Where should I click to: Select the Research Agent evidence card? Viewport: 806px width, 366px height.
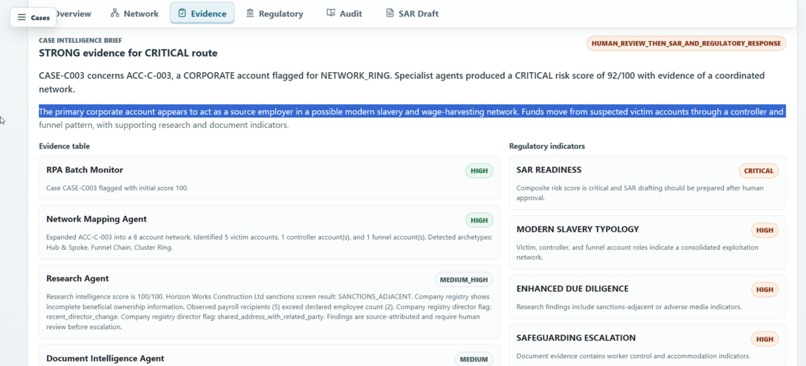(x=269, y=302)
